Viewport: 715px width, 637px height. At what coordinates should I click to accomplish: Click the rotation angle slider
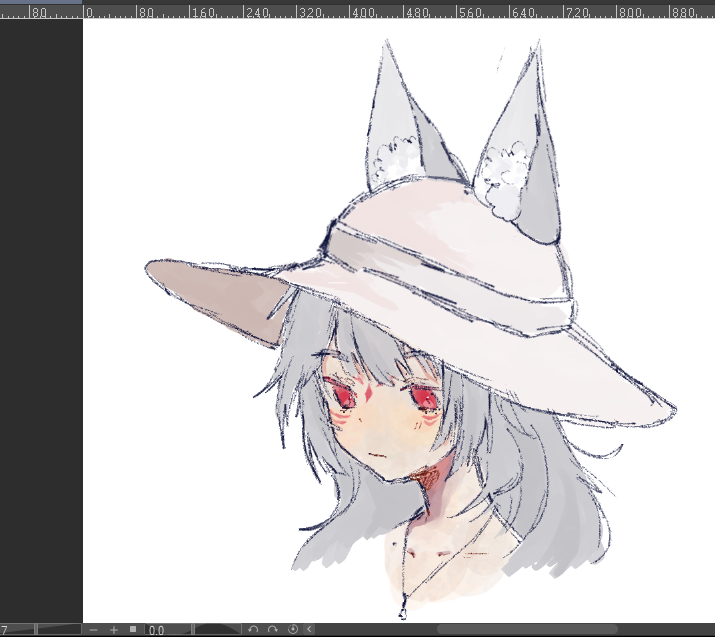pyautogui.click(x=216, y=630)
